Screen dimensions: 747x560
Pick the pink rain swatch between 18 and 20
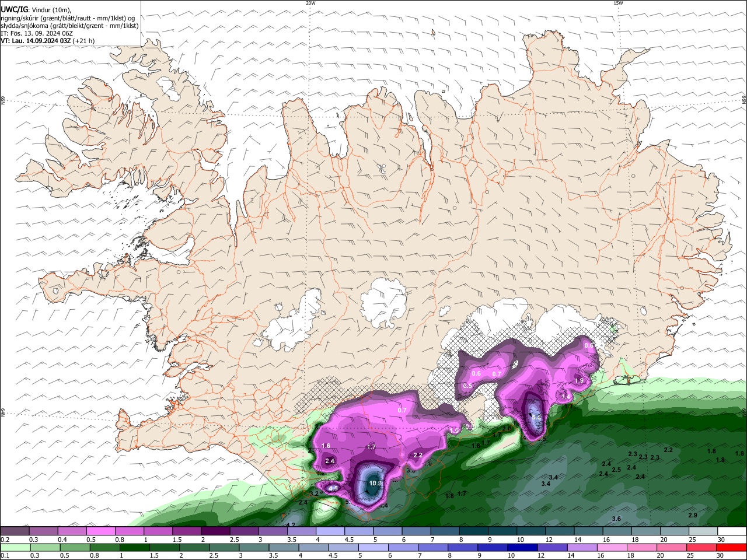click(641, 547)
